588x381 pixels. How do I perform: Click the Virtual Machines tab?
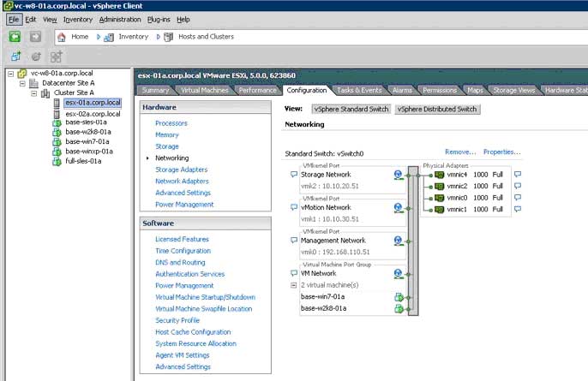204,90
